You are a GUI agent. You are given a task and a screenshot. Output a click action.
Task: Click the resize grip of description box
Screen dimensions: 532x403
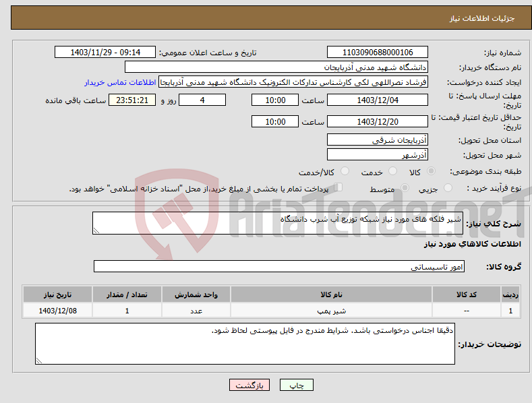click(96, 230)
